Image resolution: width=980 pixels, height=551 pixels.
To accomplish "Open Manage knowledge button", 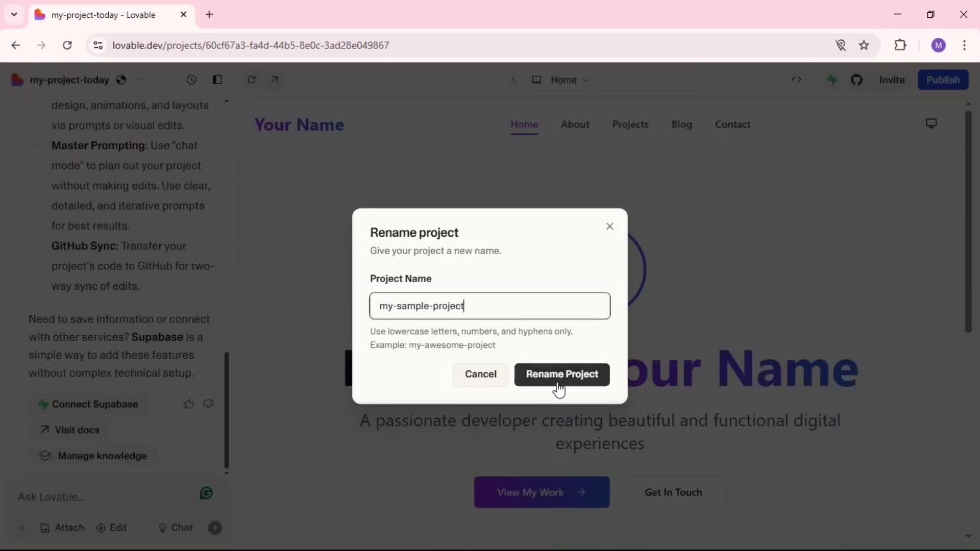I will 94,456.
